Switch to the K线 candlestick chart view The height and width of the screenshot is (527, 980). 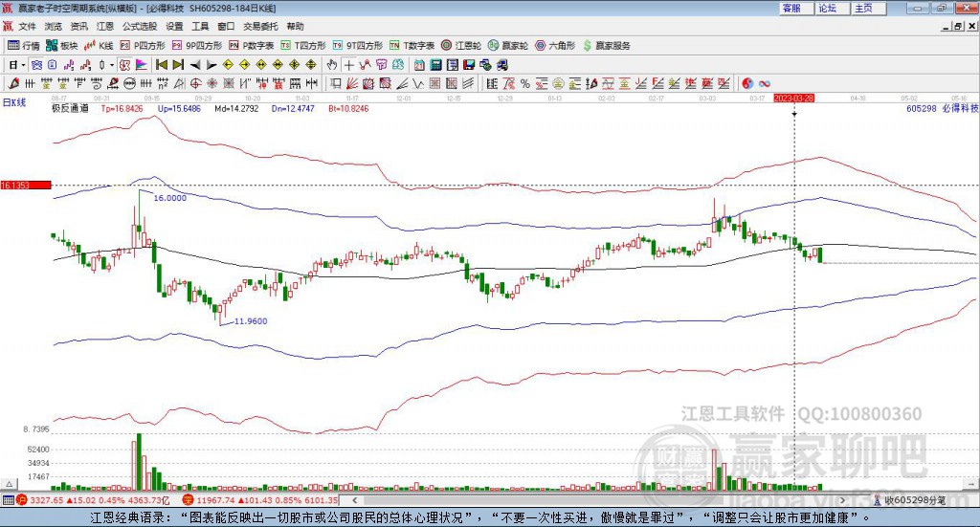(x=99, y=46)
